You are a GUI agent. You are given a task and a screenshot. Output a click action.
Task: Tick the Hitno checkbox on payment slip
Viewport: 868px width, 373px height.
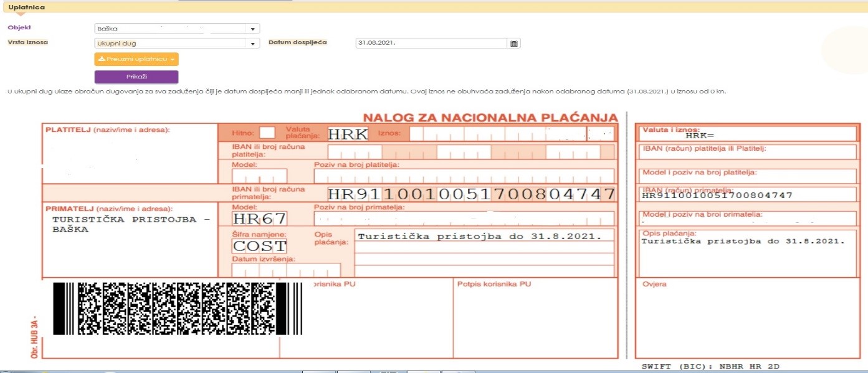(267, 132)
